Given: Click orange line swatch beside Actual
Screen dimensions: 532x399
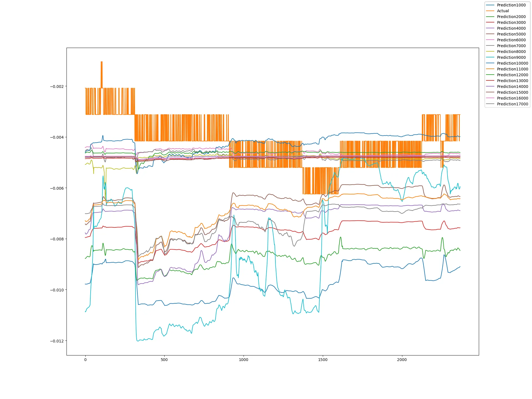Looking at the screenshot, I should point(490,11).
